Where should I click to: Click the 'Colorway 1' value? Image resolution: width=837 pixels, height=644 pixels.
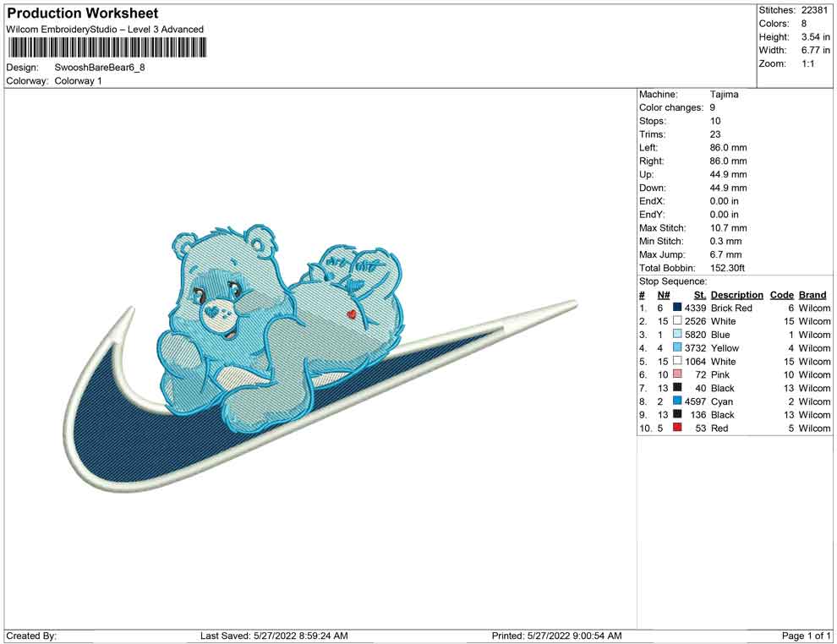[x=78, y=81]
